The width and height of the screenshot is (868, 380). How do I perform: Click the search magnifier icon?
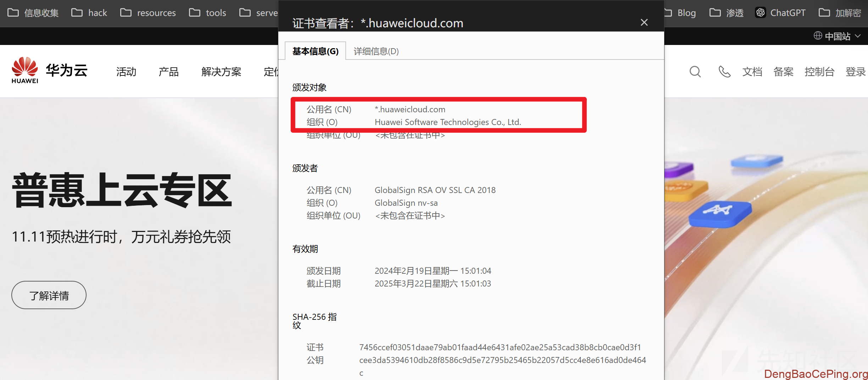pos(695,72)
